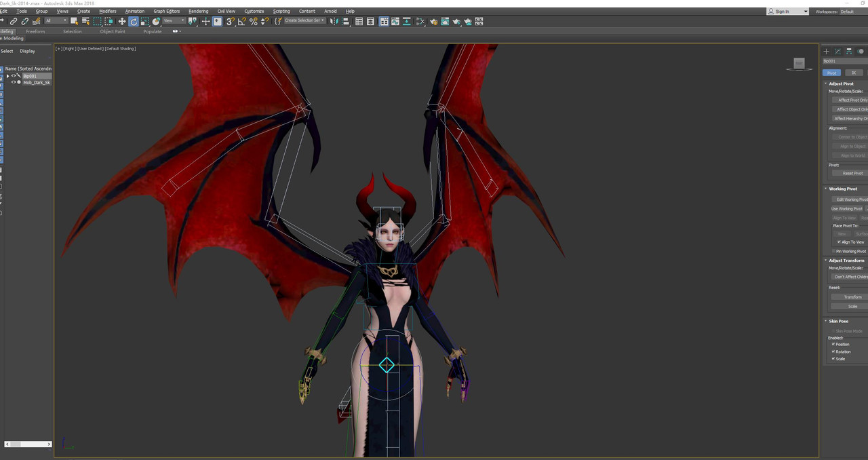Screen dimensions: 868x460
Task: Open the Create Selection Set dropdown
Action: tap(304, 21)
